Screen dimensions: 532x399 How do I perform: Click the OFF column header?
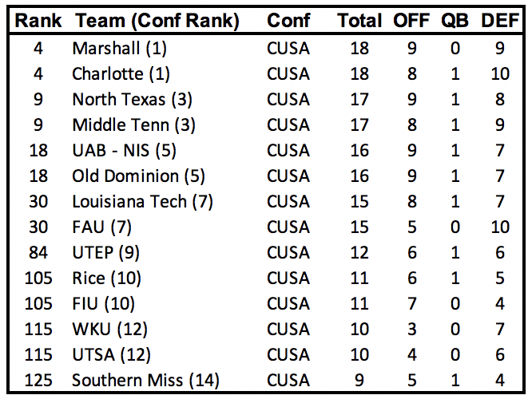(411, 22)
